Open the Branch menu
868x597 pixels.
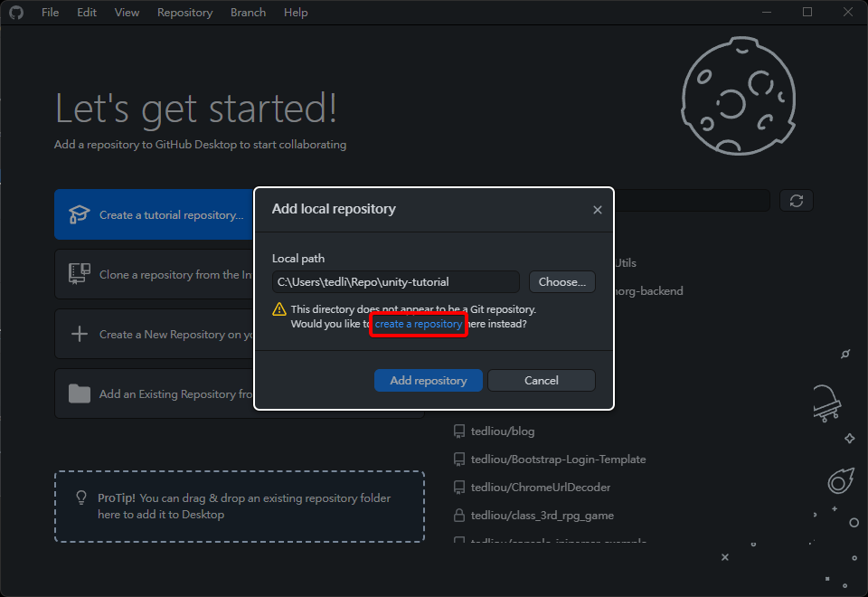pos(248,12)
